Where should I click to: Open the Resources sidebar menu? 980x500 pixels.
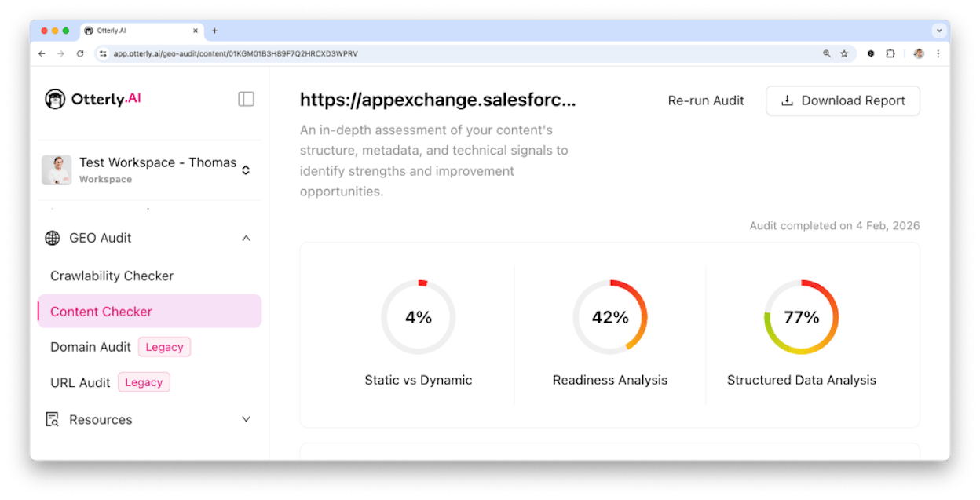click(149, 420)
